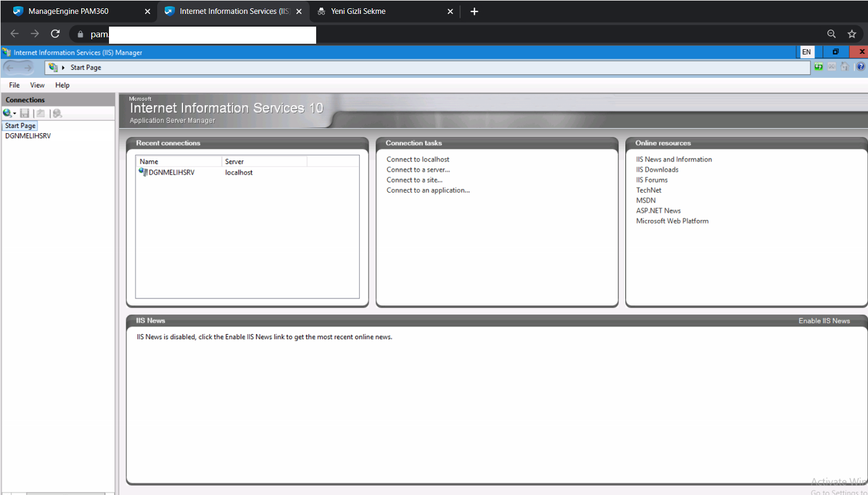Select Start Page in Connections tree

[x=20, y=125]
